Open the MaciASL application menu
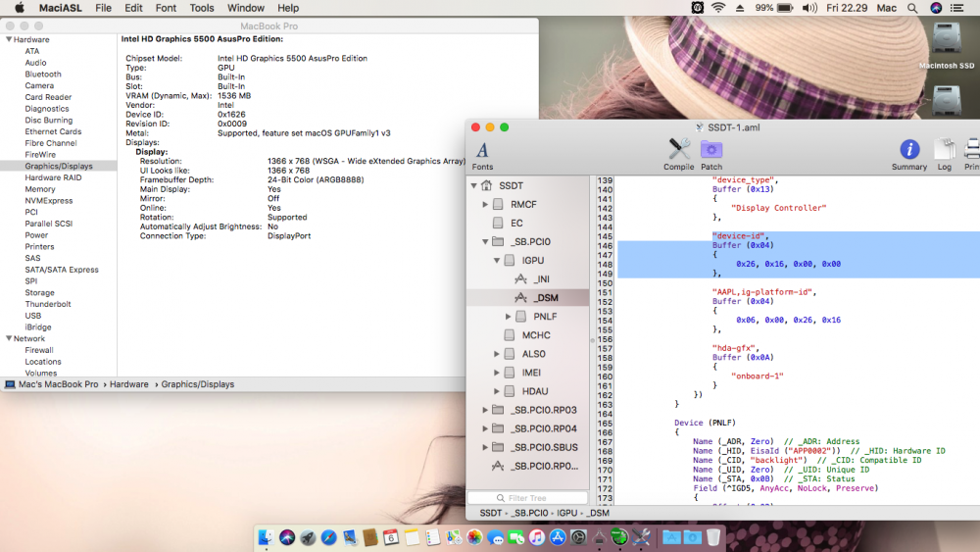This screenshot has height=552, width=980. (x=60, y=8)
